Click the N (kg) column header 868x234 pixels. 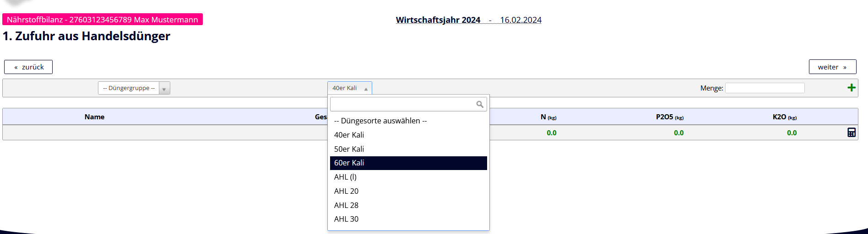[x=548, y=117]
